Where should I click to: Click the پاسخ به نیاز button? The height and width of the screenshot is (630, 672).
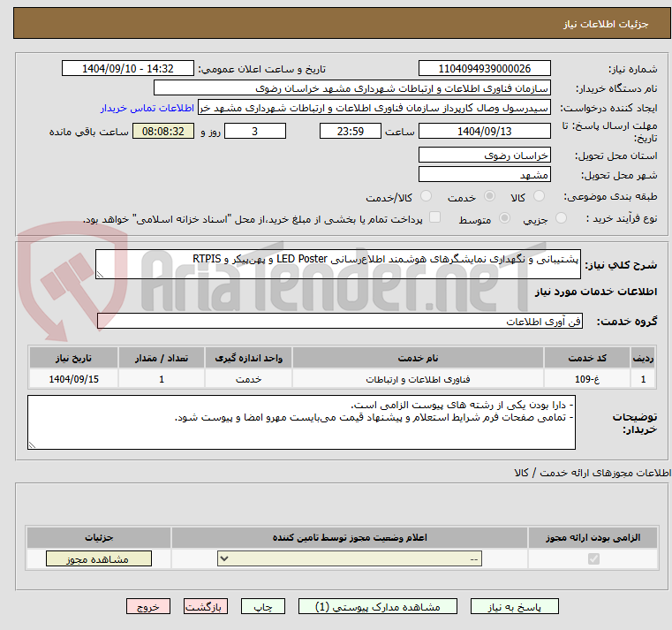[x=515, y=608]
